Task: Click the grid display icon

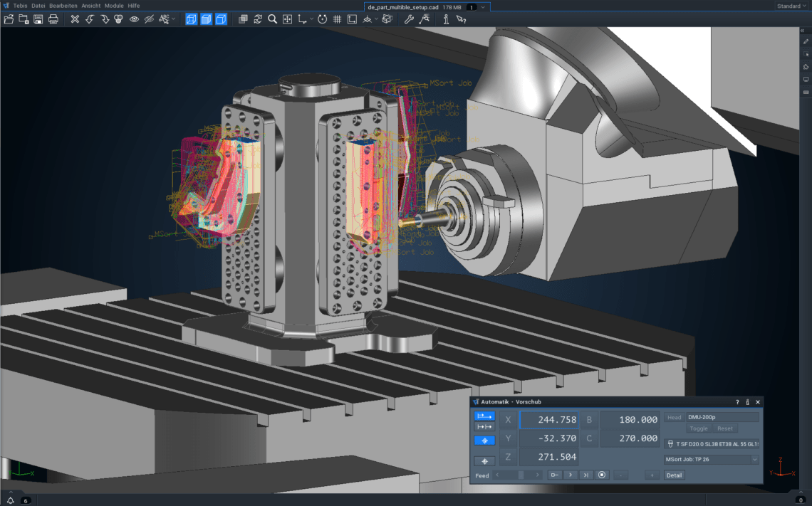Action: pyautogui.click(x=337, y=19)
